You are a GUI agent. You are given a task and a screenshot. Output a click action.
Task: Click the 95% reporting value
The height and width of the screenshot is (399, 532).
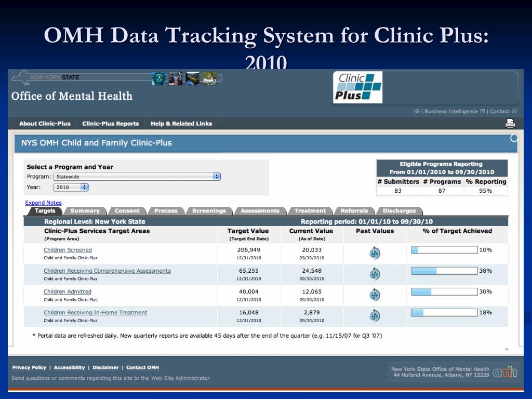click(486, 191)
